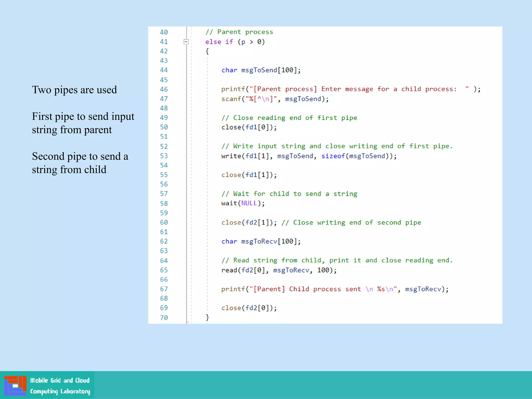Click the 'char msgToRecv[100];' declaration
Image resolution: width=532 pixels, height=399 pixels.
tap(261, 241)
